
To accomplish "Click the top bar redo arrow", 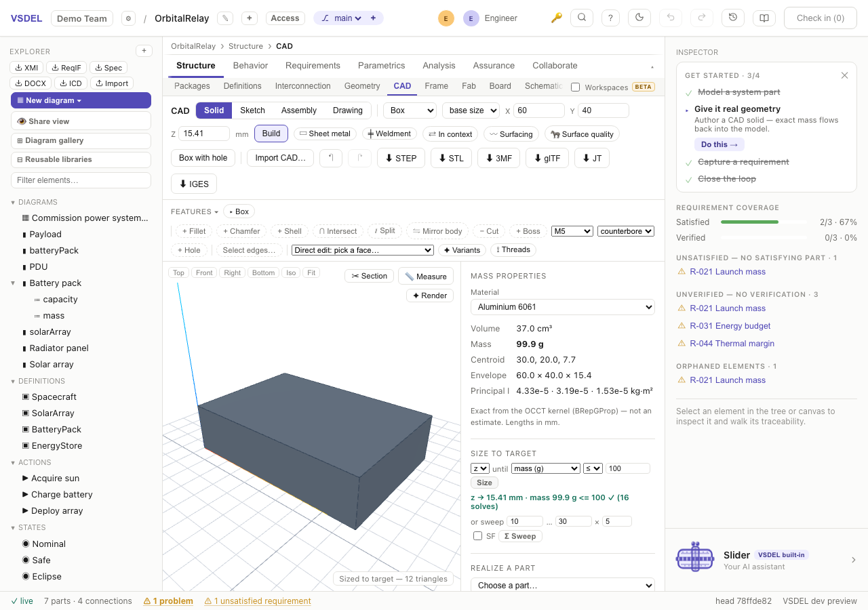I will pos(702,18).
